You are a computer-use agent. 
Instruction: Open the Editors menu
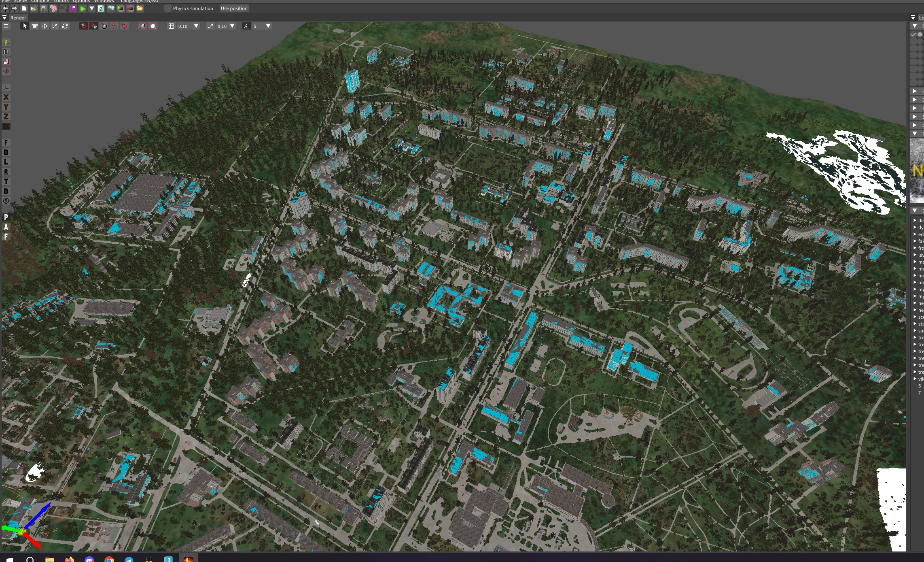pos(61,1)
